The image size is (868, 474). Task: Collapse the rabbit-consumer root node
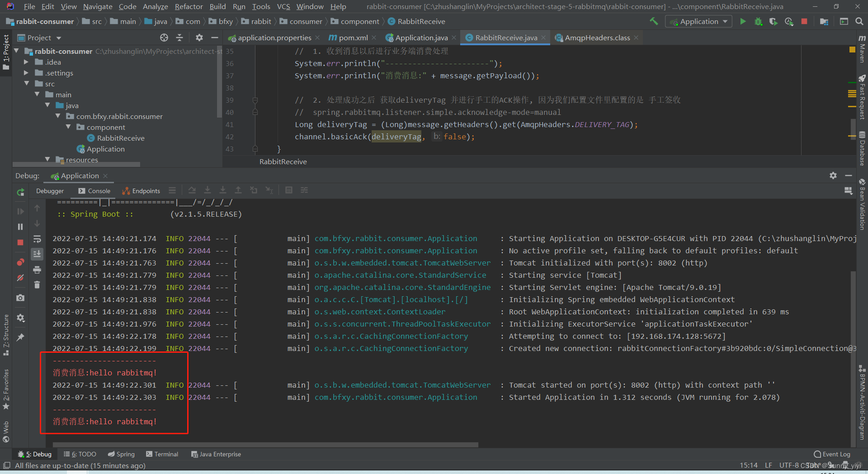coord(17,51)
